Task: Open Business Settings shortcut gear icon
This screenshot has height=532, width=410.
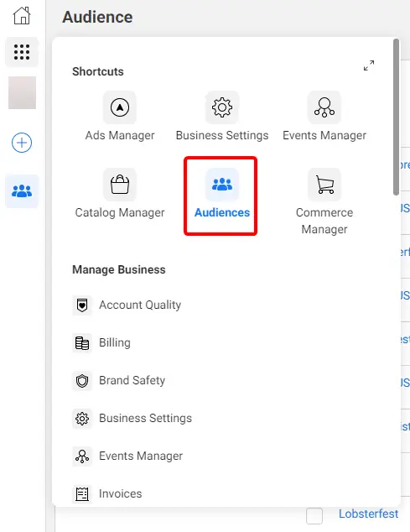Action: pos(222,107)
